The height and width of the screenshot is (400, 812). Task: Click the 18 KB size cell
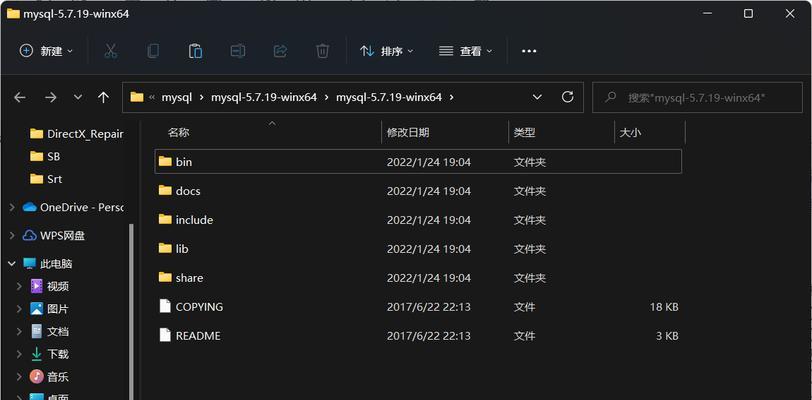pyautogui.click(x=664, y=307)
